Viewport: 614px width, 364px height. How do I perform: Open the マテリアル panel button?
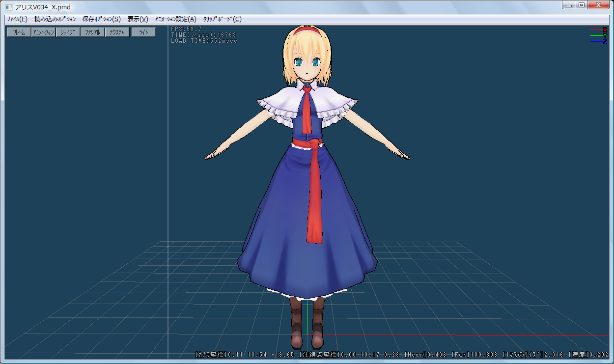(92, 32)
